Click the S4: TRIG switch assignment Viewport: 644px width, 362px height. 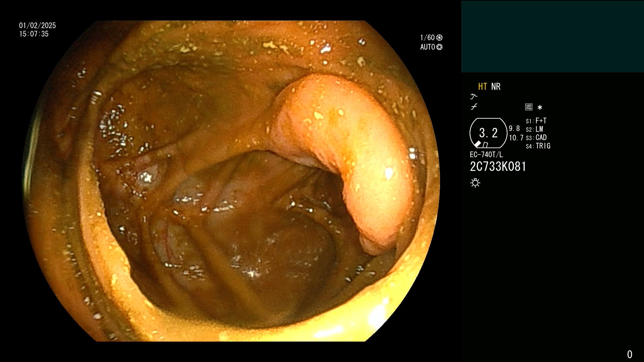[x=538, y=146]
